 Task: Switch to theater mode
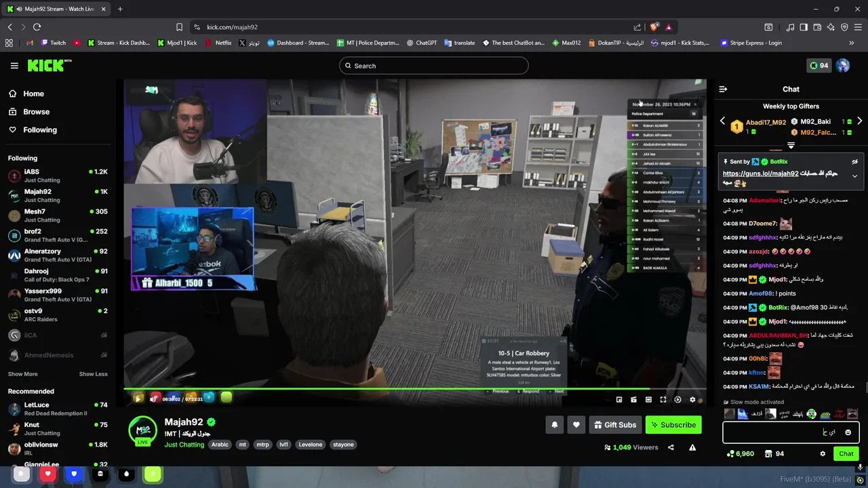648,400
